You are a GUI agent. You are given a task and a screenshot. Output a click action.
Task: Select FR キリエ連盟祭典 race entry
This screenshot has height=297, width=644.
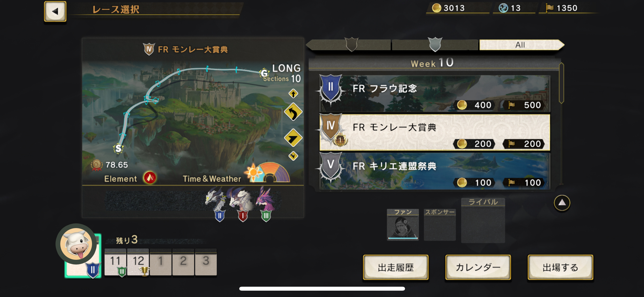pyautogui.click(x=435, y=171)
